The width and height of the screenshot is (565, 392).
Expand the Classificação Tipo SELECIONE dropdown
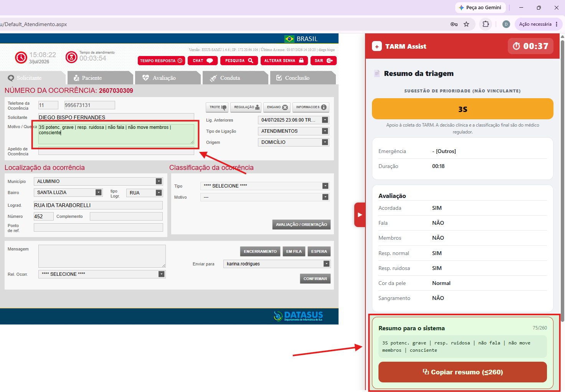pos(264,186)
